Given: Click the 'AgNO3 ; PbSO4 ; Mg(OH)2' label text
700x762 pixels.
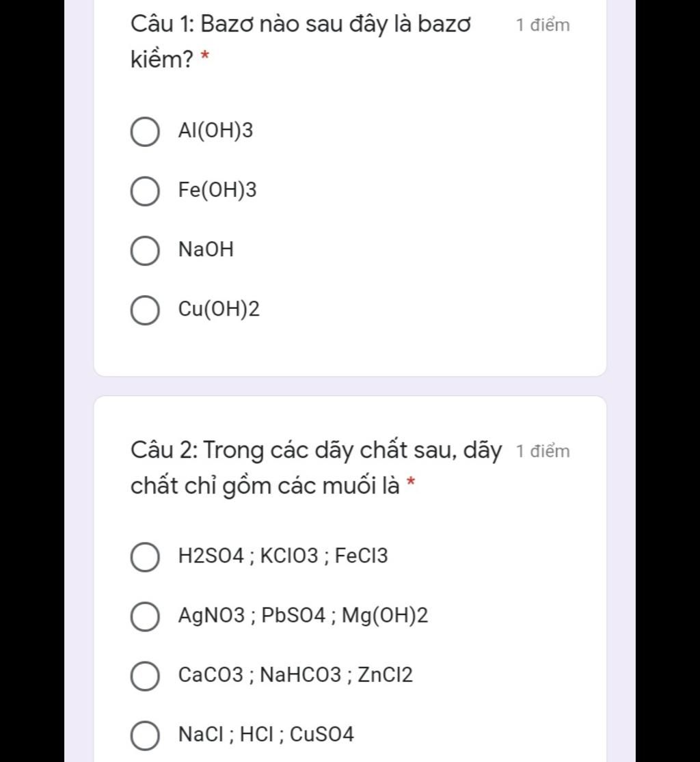Looking at the screenshot, I should click(x=303, y=616).
